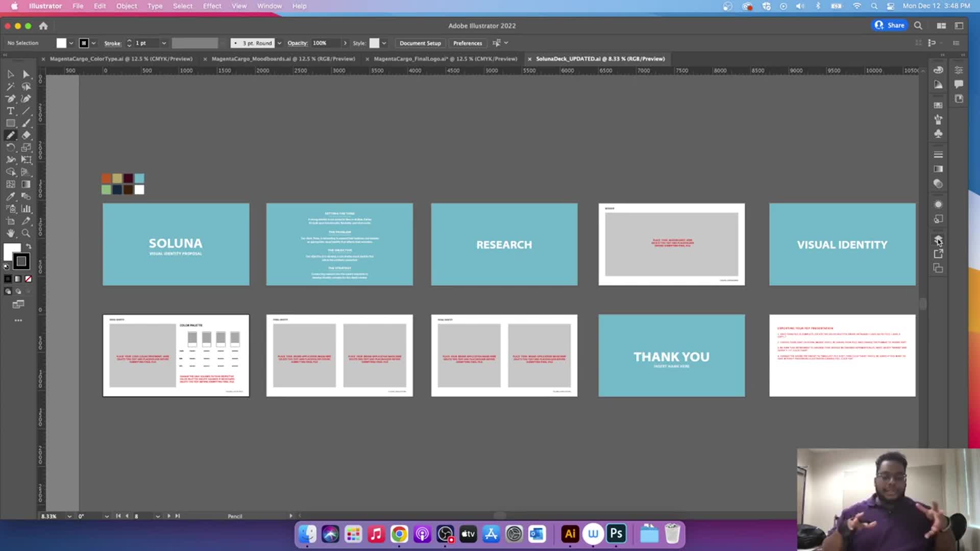This screenshot has height=551, width=980.
Task: Toggle Draw Behind drawing mode
Action: 18,291
